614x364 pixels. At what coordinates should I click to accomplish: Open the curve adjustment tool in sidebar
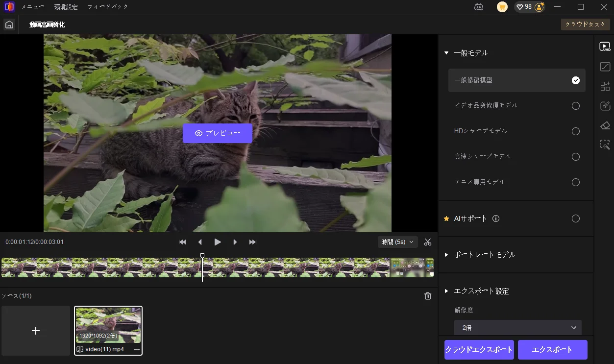point(605,67)
